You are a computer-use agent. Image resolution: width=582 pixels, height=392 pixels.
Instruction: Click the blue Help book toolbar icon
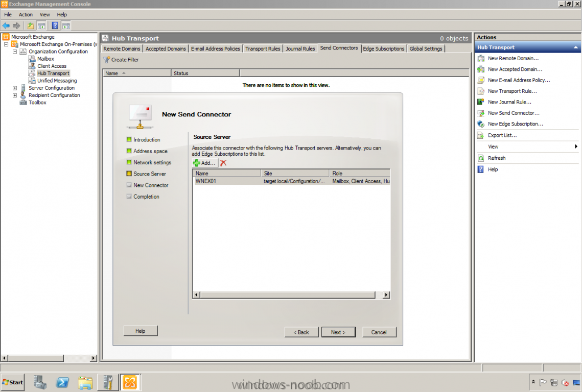[x=55, y=26]
